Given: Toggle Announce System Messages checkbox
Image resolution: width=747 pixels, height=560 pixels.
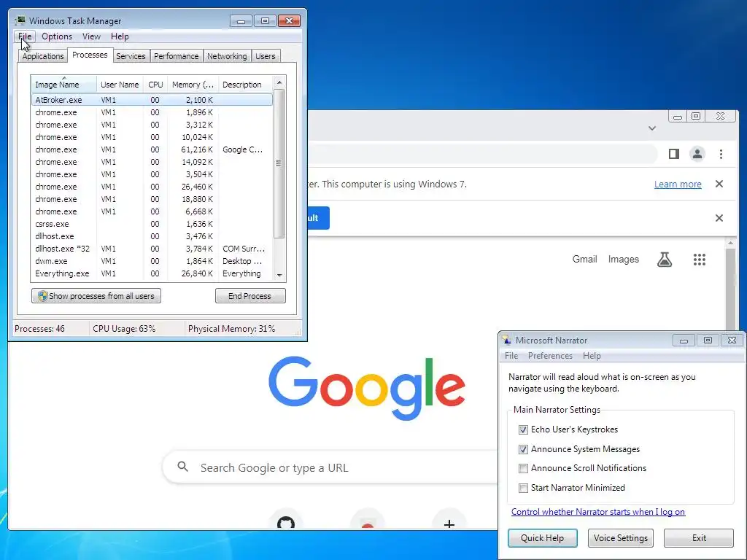Looking at the screenshot, I should [523, 449].
